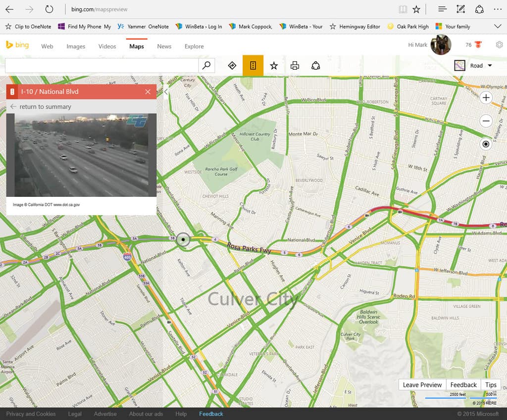Open Mark Coppock favorite
Viewport: 507px width, 420px height.
tap(251, 27)
